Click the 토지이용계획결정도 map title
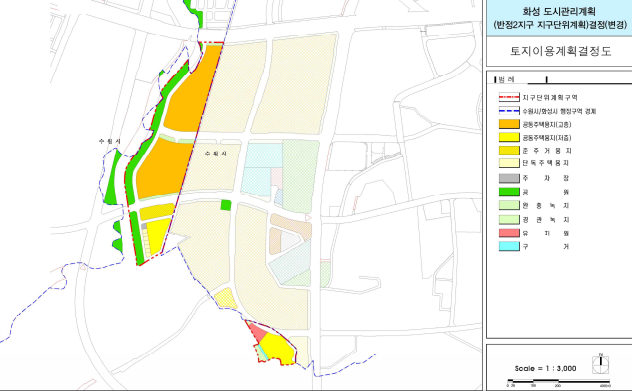Viewport: 632px width, 391px height. (561, 51)
